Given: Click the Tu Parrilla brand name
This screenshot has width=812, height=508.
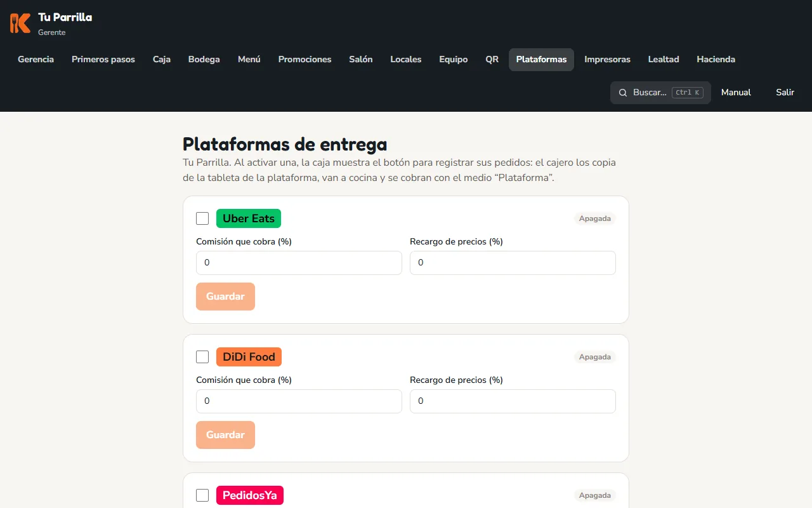Looking at the screenshot, I should [x=65, y=17].
